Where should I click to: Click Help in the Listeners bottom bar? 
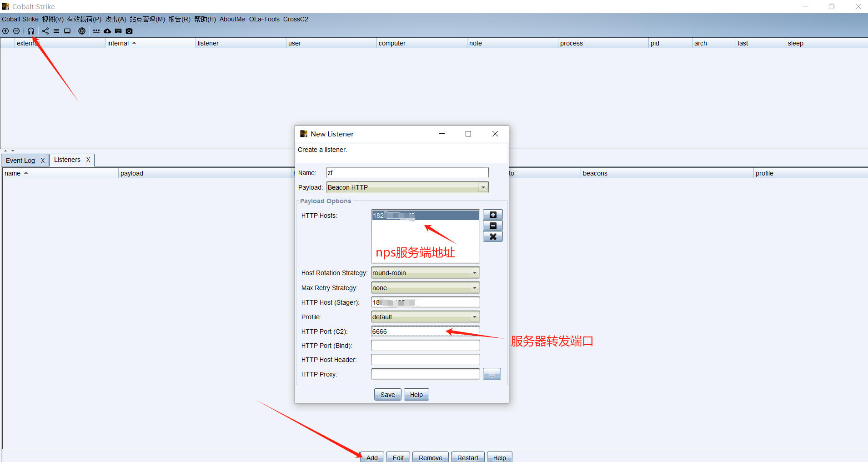pyautogui.click(x=500, y=457)
